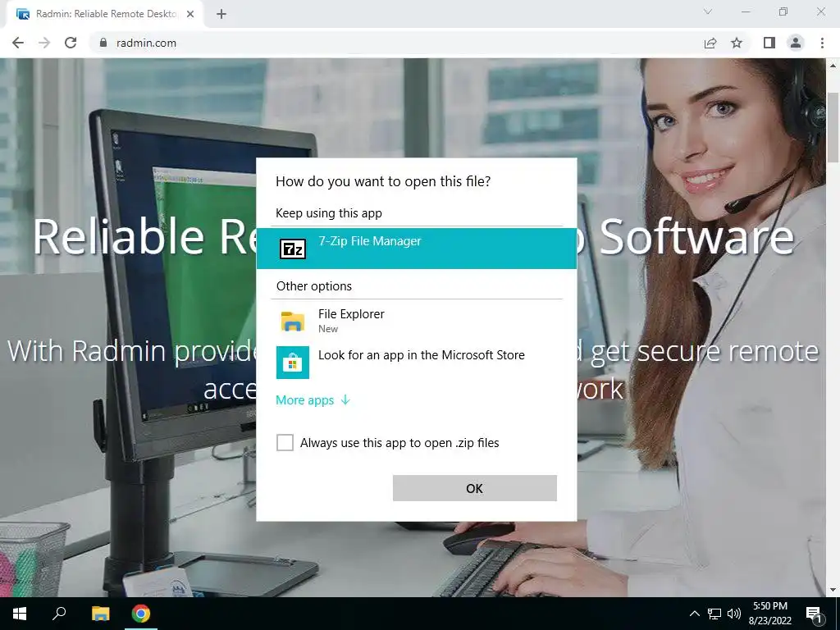The image size is (840, 630).
Task: Expand the More apps list
Action: [313, 400]
